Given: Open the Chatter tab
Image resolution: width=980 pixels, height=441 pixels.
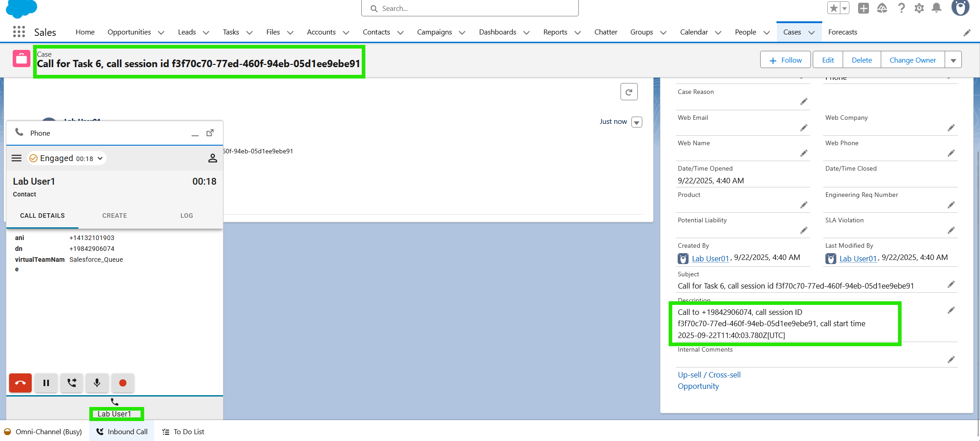Looking at the screenshot, I should tap(606, 32).
